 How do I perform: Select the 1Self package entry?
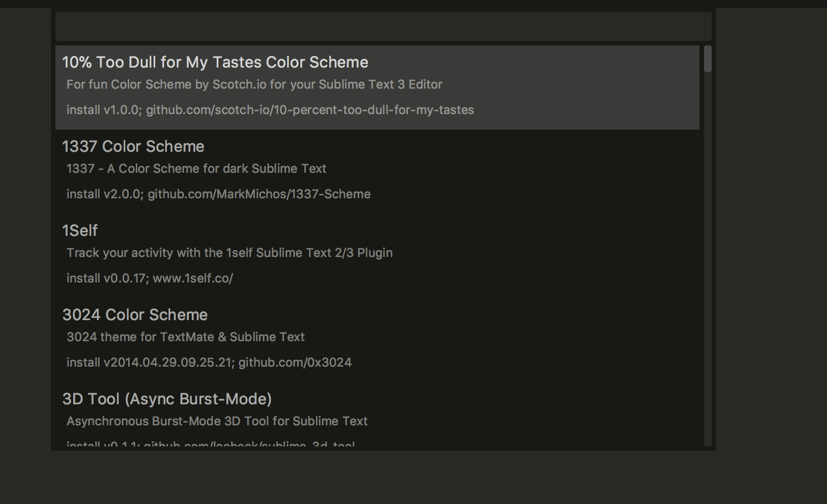[x=377, y=256]
